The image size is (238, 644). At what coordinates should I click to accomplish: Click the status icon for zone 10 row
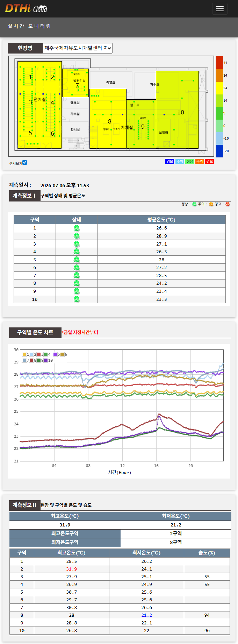tap(77, 299)
